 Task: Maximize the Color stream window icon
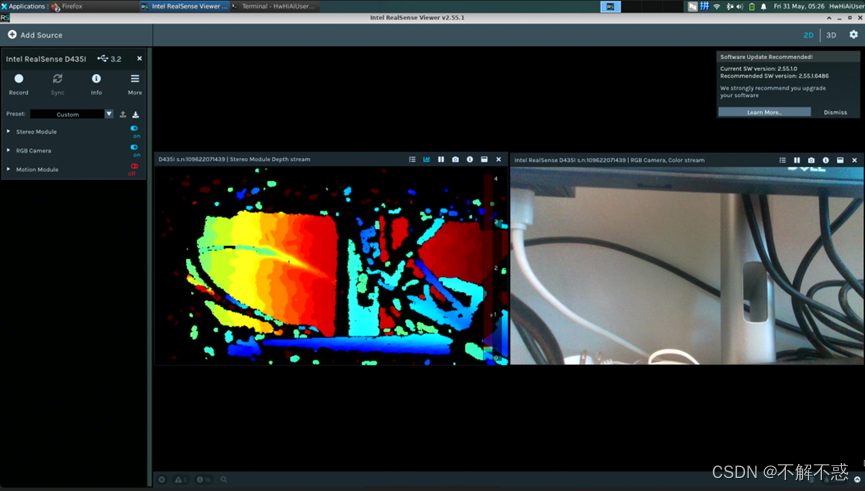coord(840,160)
